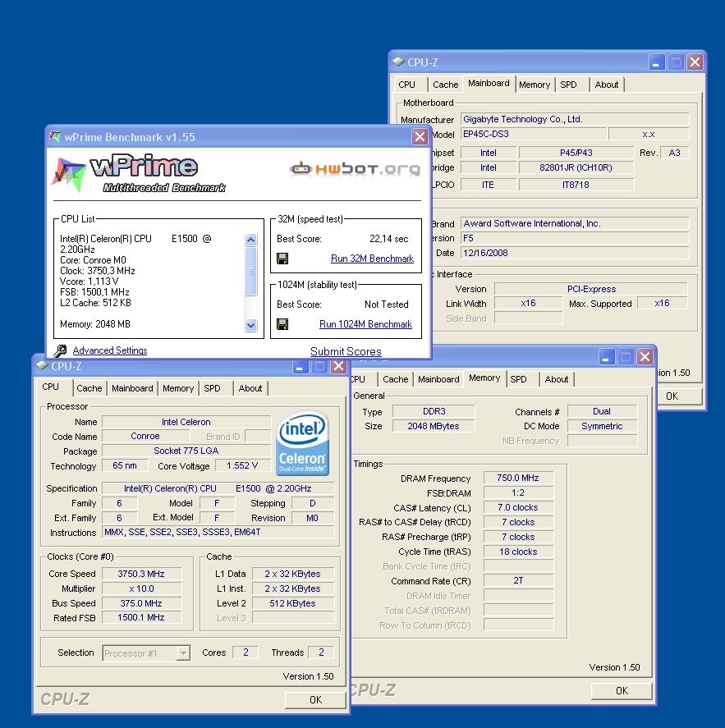The image size is (725, 728).
Task: Click the Level 2 512 KBytes cache value
Action: 292,603
